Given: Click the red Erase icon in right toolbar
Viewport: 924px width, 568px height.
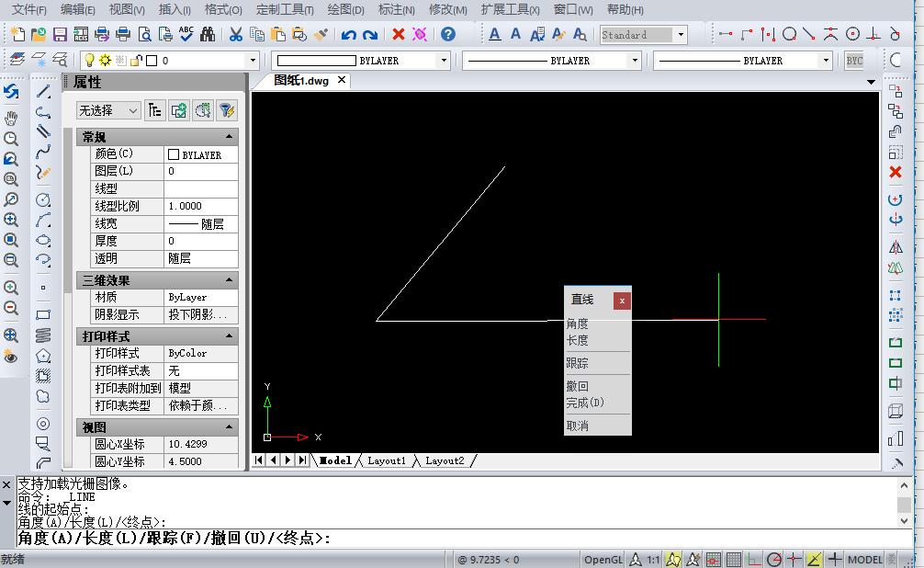Looking at the screenshot, I should [x=896, y=172].
